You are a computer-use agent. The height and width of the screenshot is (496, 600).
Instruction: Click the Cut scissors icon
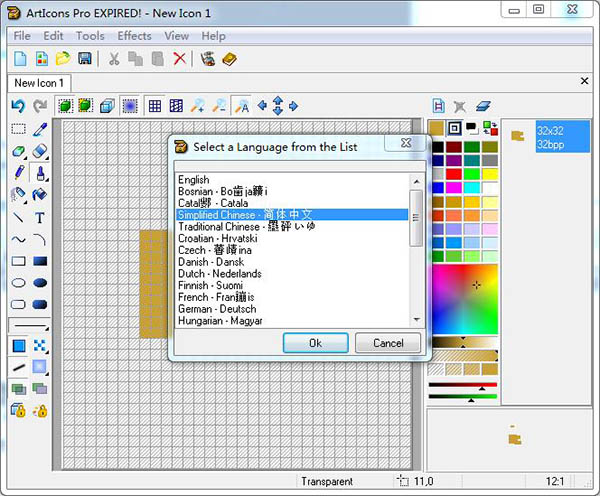(x=114, y=59)
